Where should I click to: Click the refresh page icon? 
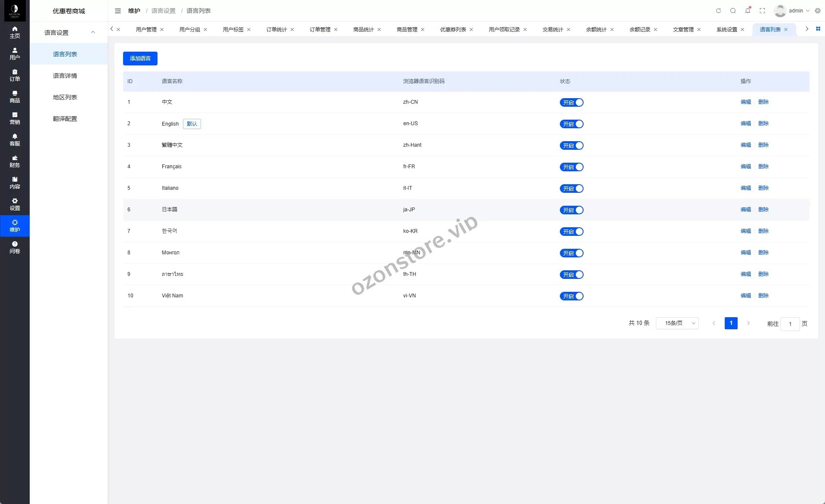(x=719, y=11)
